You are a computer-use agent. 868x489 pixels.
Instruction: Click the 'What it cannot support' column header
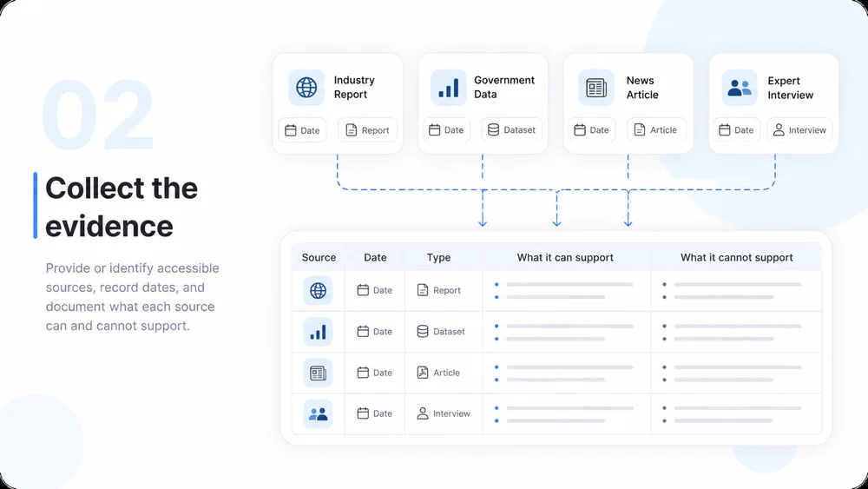737,257
